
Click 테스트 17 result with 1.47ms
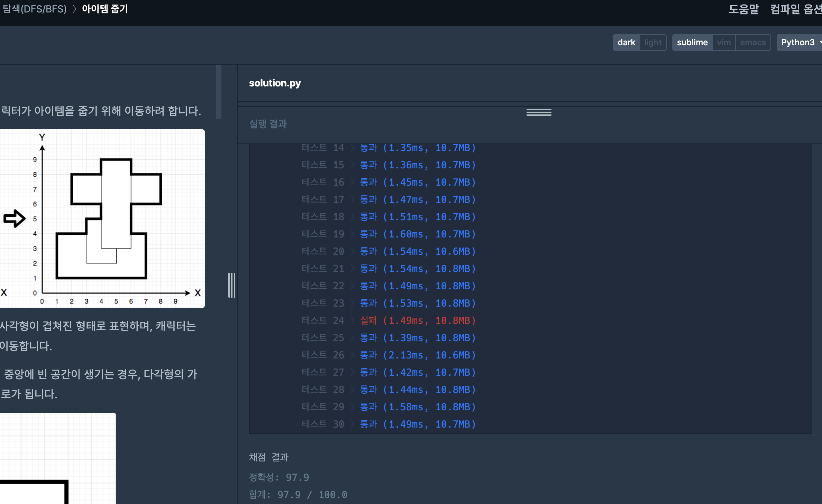(389, 199)
